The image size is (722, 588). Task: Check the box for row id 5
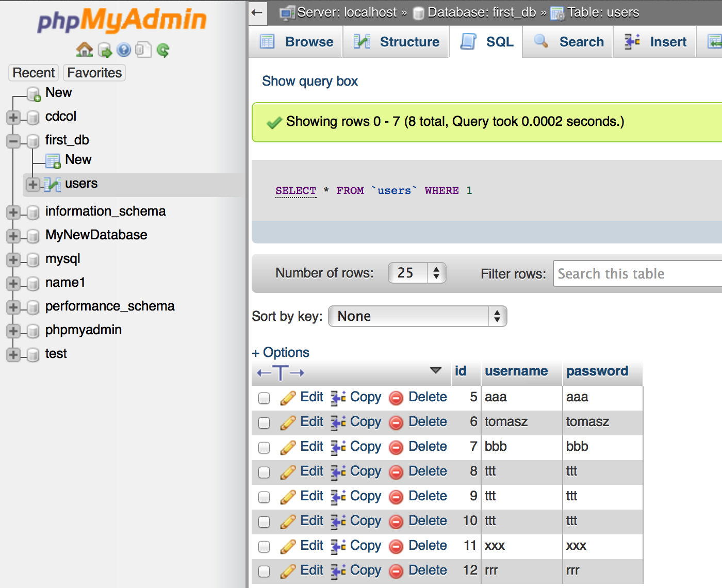click(x=264, y=398)
